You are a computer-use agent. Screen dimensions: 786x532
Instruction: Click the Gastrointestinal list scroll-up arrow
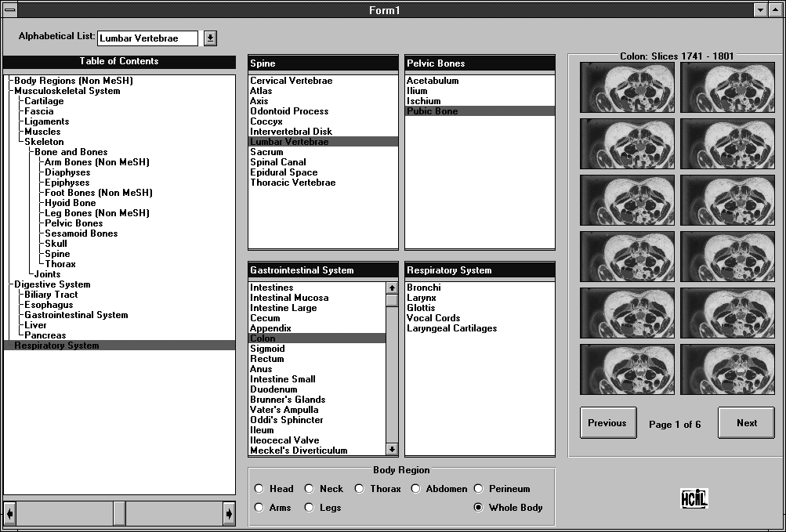point(392,288)
